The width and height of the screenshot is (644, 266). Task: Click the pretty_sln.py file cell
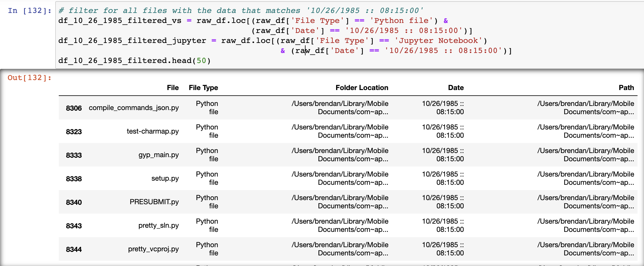pyautogui.click(x=159, y=225)
